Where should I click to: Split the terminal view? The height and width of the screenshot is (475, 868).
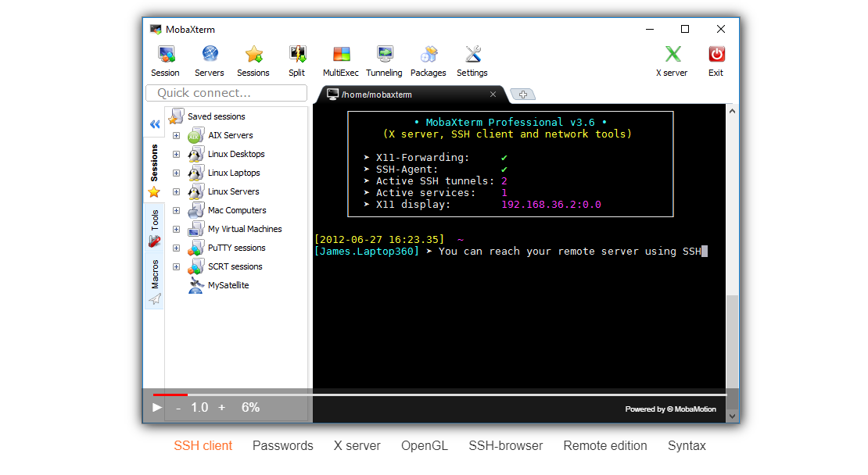click(296, 61)
